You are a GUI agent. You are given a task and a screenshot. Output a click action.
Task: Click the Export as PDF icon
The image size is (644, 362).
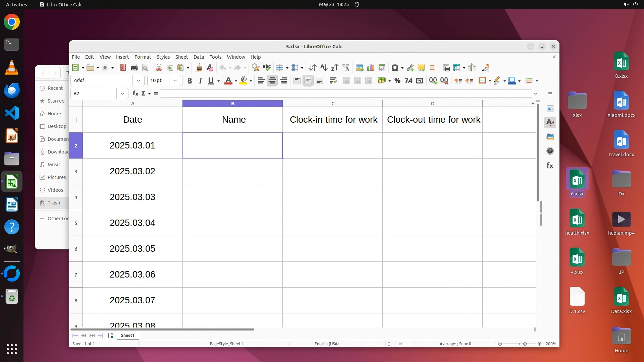pos(123,68)
